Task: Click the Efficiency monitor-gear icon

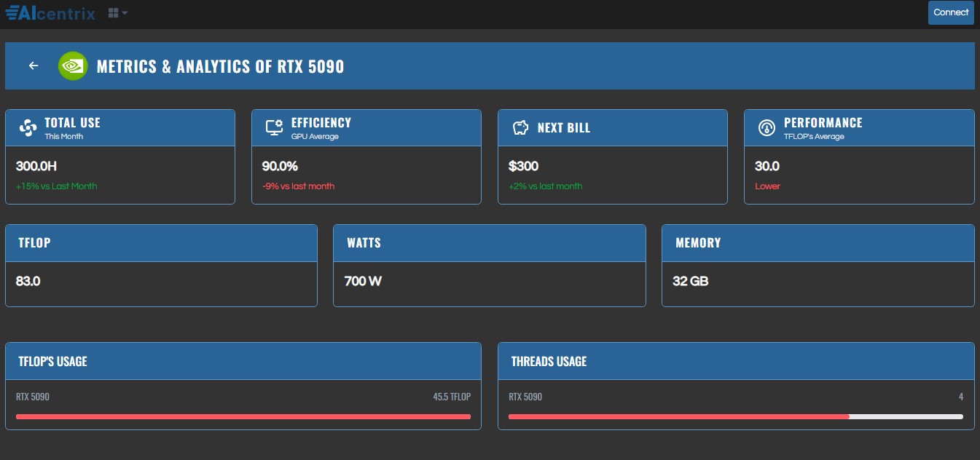Action: coord(274,128)
